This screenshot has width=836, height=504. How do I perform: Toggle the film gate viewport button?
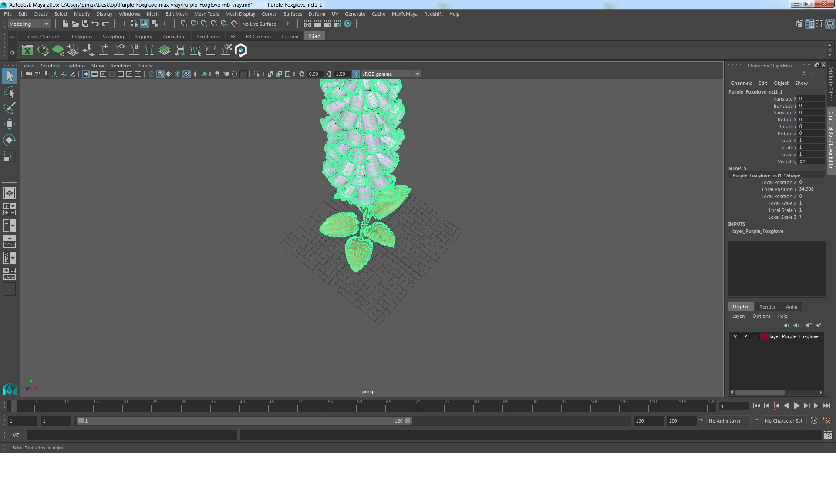(94, 74)
